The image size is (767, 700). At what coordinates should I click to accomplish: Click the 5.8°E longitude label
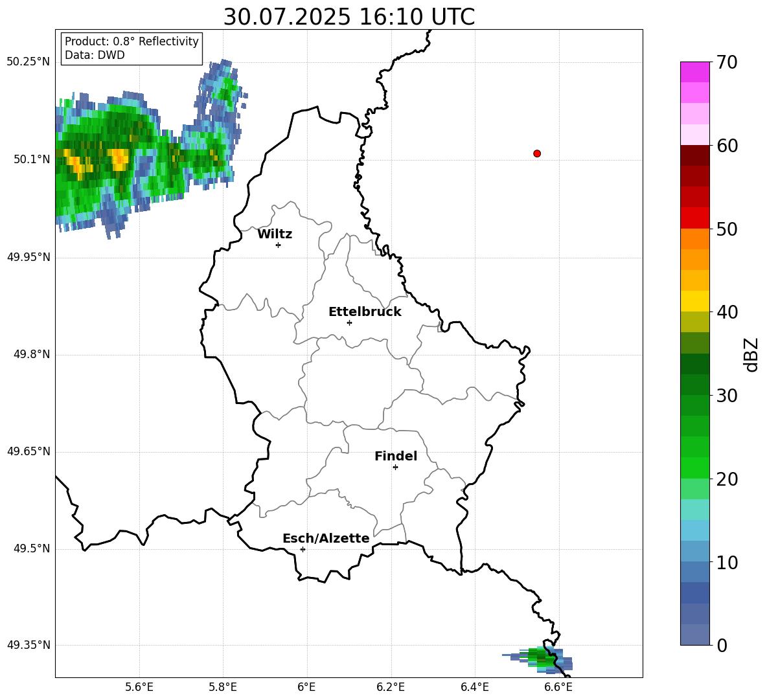(223, 687)
